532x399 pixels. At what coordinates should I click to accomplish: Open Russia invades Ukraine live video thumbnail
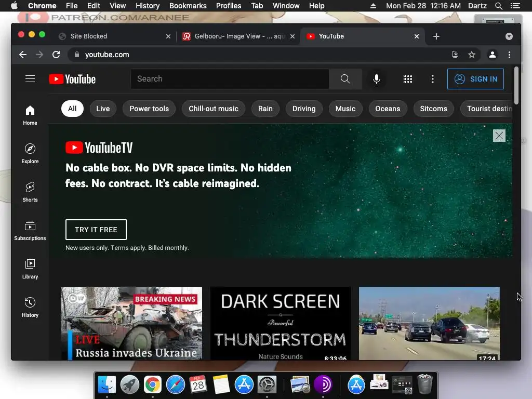coord(131,323)
